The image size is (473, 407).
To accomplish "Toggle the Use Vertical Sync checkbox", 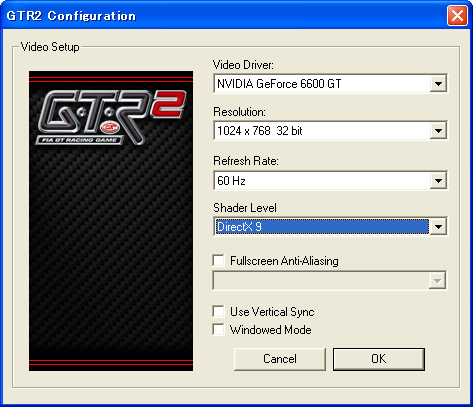I will point(219,312).
